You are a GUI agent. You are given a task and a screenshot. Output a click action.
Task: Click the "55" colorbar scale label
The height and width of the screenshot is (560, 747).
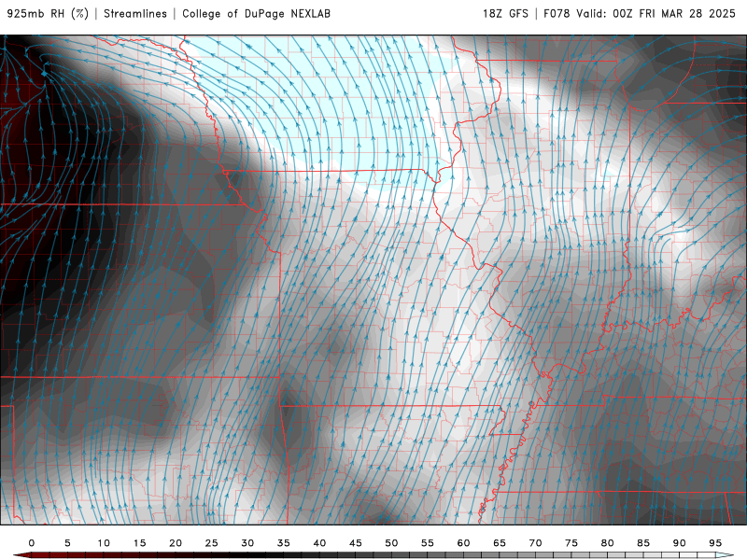[x=428, y=543]
